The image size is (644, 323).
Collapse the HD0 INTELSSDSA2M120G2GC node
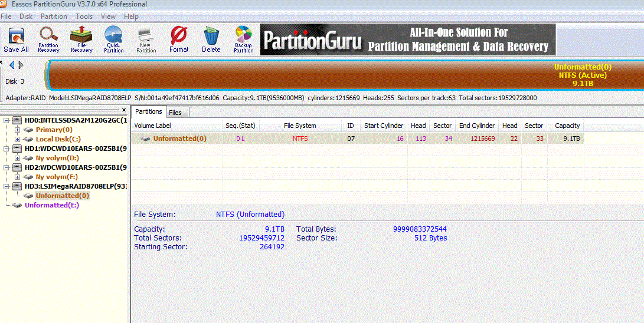tap(6, 120)
